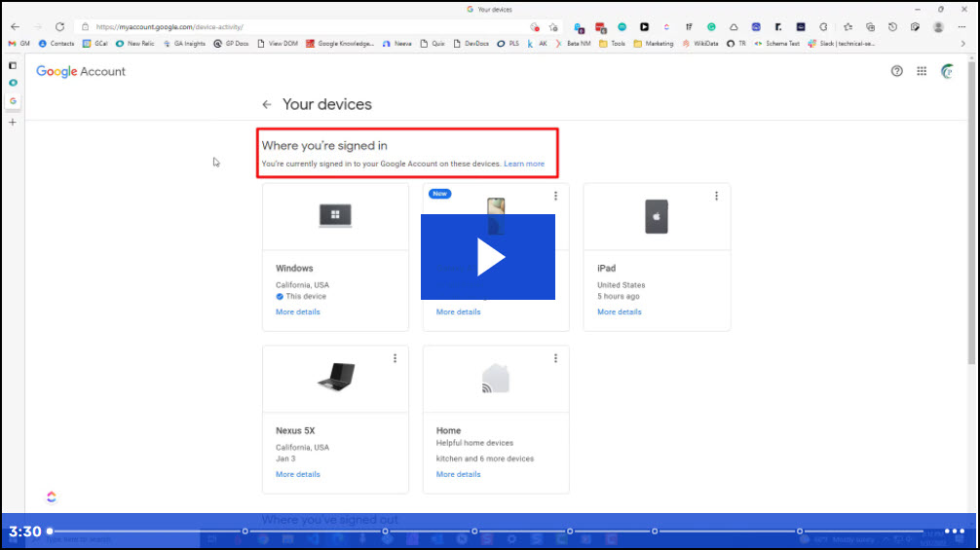980x550 pixels.
Task: Switch to the Google tab in sidebar
Action: tap(13, 100)
